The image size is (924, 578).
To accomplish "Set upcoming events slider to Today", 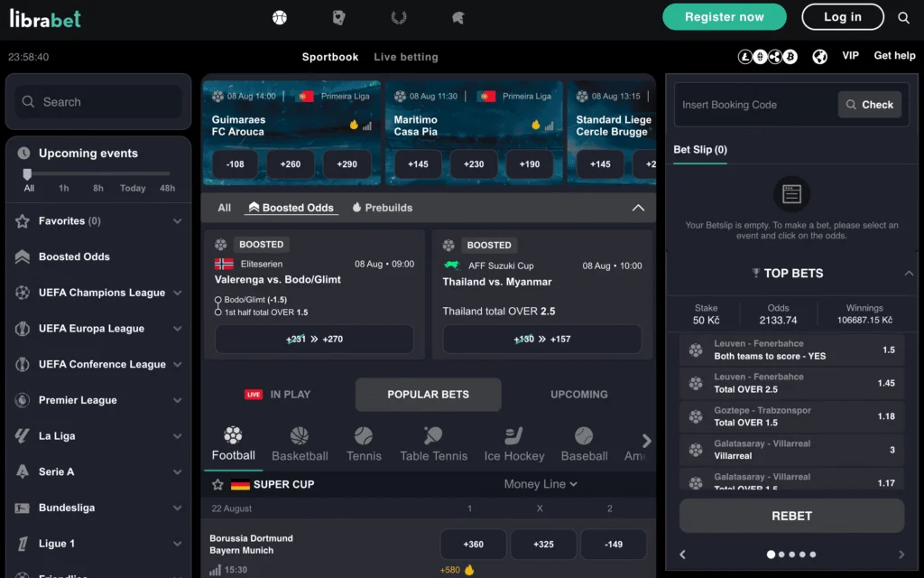I will 133,188.
